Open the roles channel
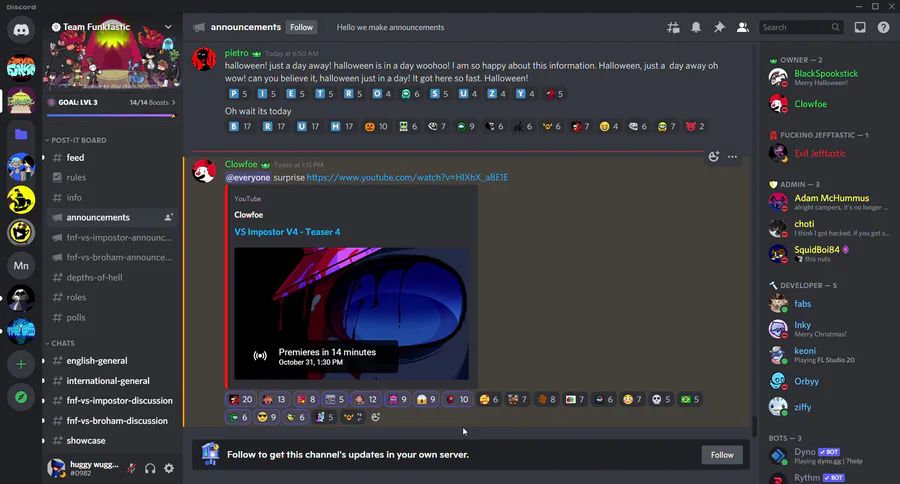The width and height of the screenshot is (900, 484). 112,297
